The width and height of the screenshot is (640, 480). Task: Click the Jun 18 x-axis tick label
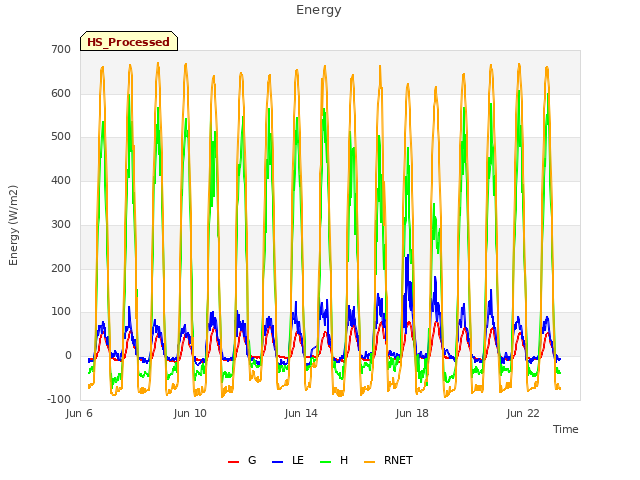412,413
